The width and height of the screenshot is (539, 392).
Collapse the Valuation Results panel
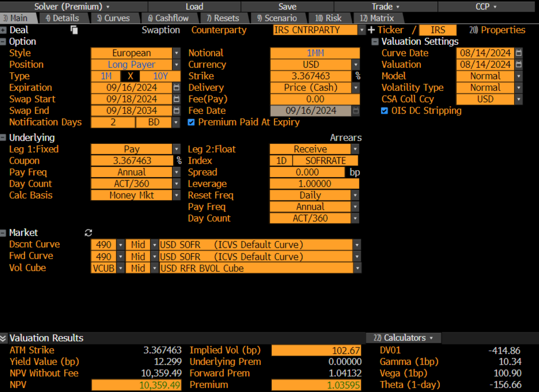[x=3, y=338]
